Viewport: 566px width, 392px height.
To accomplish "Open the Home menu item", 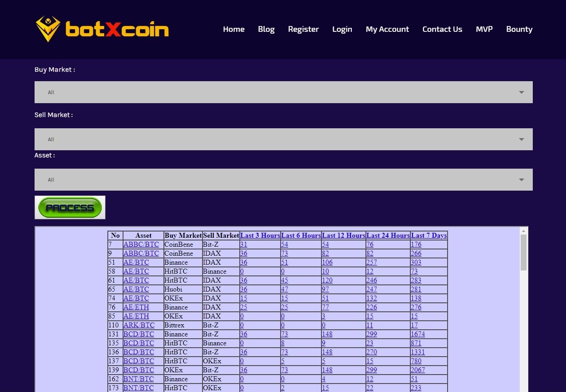I will point(234,29).
